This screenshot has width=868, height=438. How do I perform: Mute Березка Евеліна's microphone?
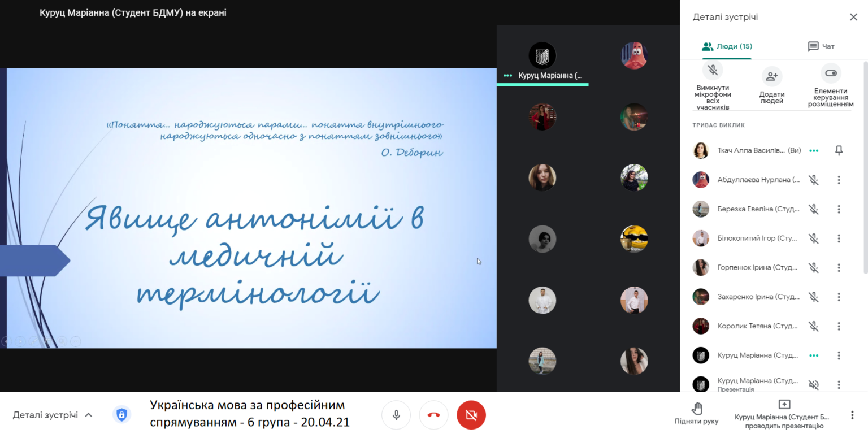[x=813, y=209]
